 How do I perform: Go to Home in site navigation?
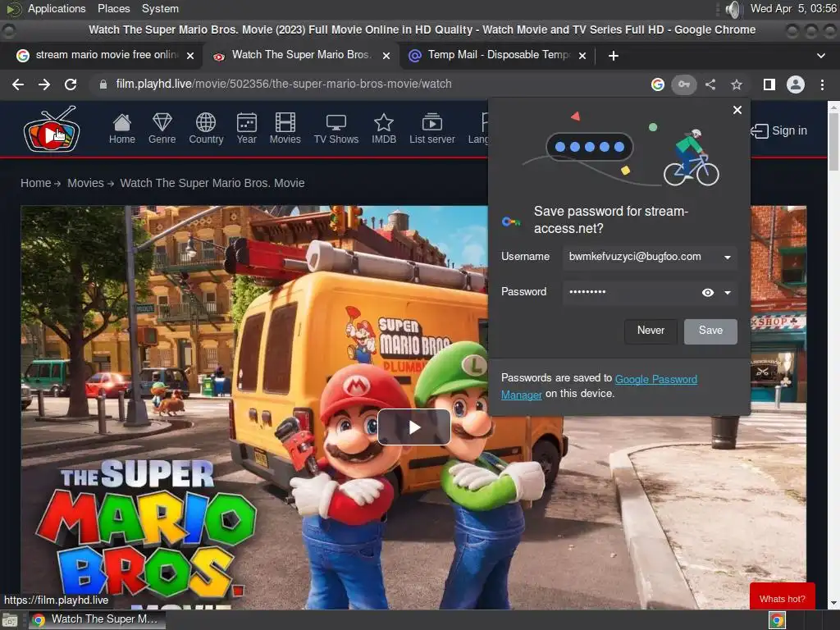click(122, 129)
